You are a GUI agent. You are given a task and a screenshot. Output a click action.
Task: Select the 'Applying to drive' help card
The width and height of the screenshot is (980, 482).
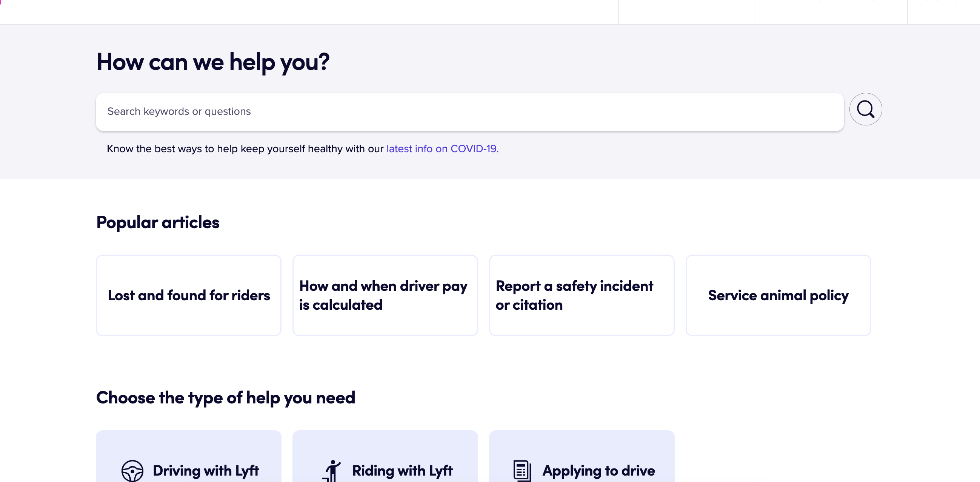coord(582,456)
